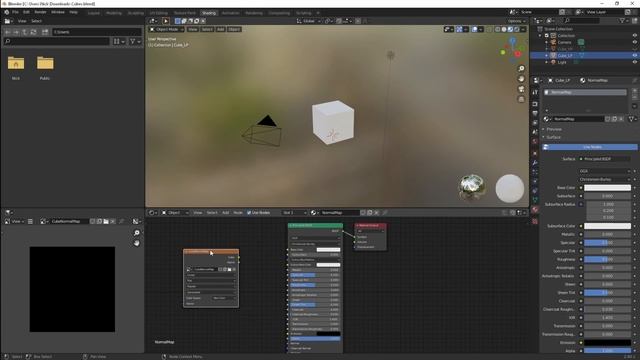Click the file browser forward arrow
This screenshot has width=640, height=360.
16,32
